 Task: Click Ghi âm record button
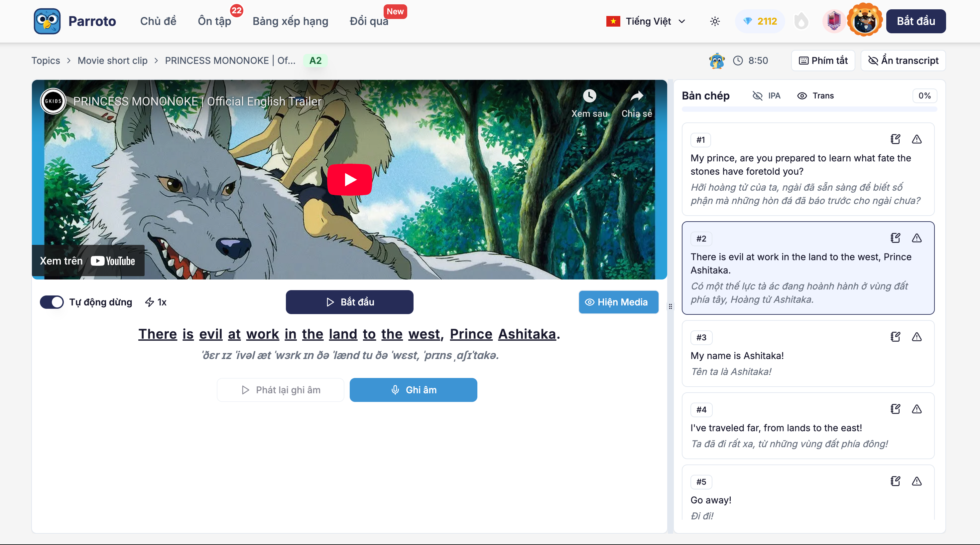tap(414, 390)
